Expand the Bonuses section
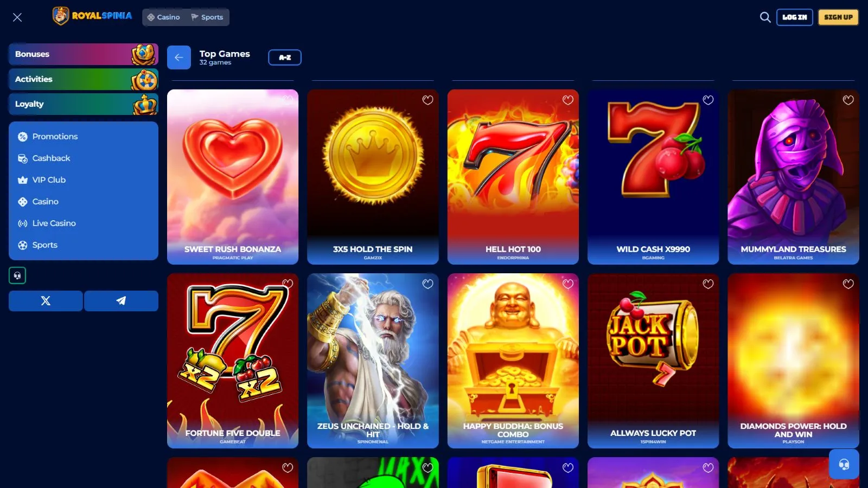 [x=84, y=54]
